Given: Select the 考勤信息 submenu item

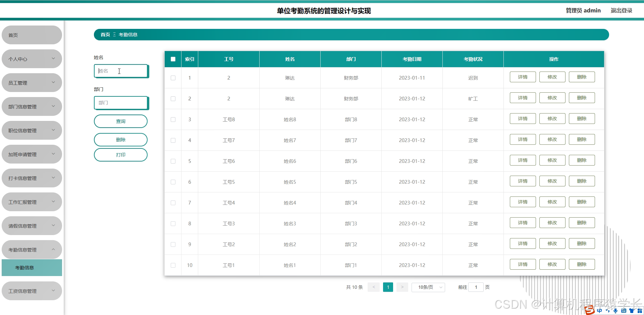Looking at the screenshot, I should coord(32,268).
